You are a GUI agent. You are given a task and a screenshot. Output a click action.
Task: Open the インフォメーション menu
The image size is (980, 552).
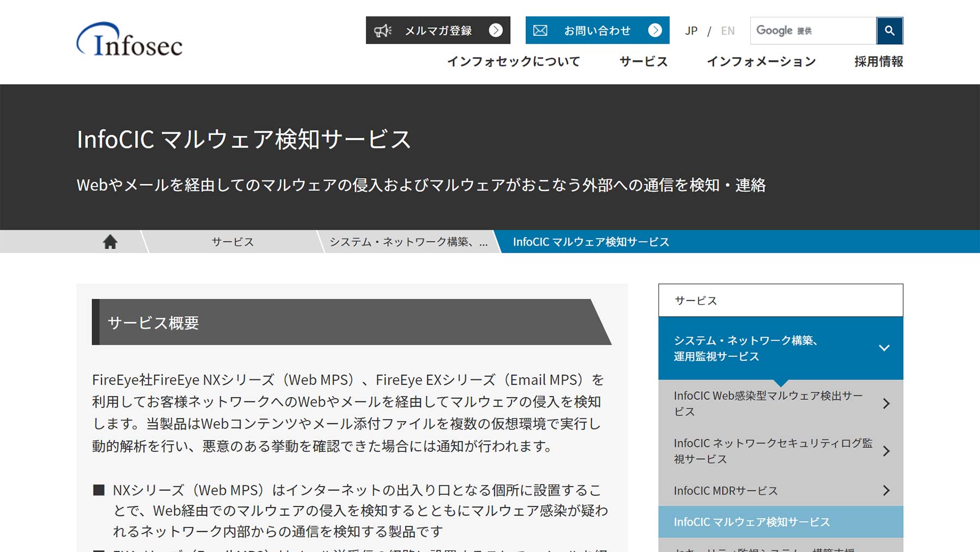(x=761, y=62)
